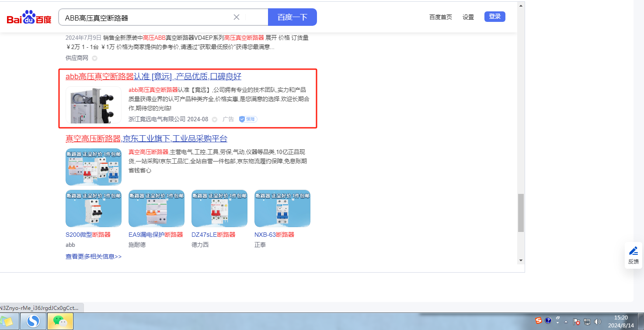This screenshot has height=330, width=644.
Task: Click the 2024年7月9日 VD4EP result snippet
Action: pos(187,42)
